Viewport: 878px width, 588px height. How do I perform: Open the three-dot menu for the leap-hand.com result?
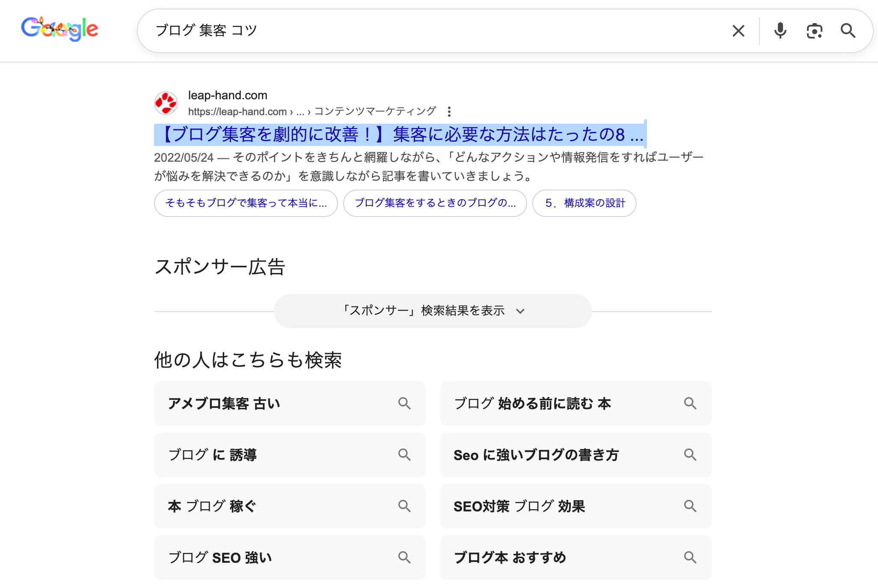click(448, 111)
